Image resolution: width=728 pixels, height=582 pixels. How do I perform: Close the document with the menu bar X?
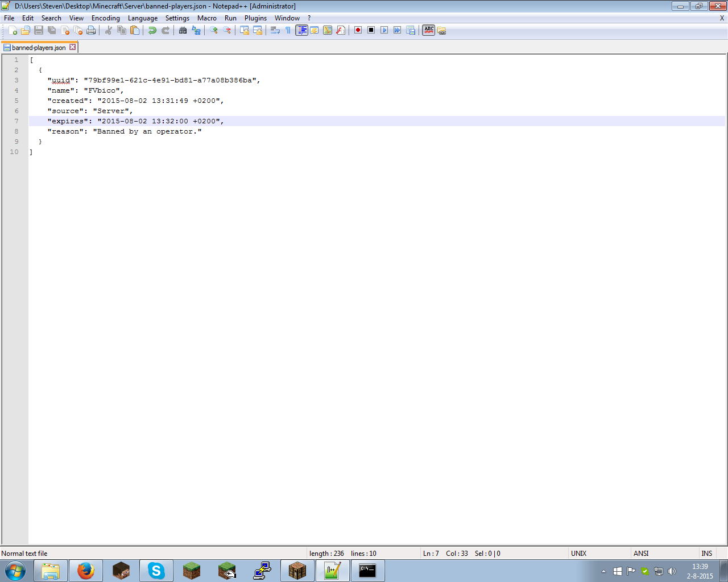click(x=722, y=18)
